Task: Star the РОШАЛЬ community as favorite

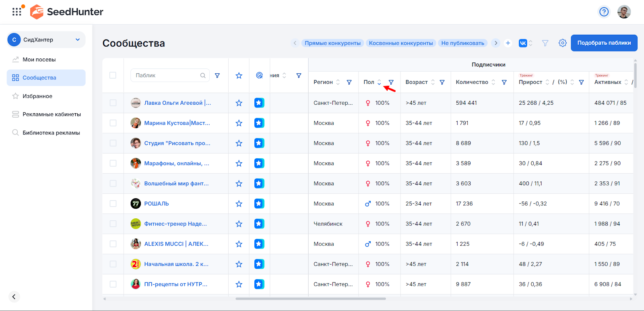Action: point(239,204)
